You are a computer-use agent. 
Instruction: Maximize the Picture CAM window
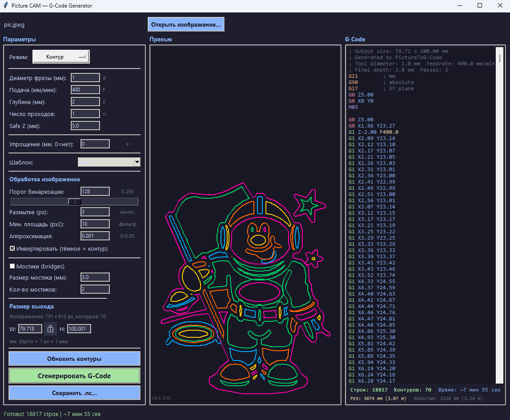click(x=480, y=6)
